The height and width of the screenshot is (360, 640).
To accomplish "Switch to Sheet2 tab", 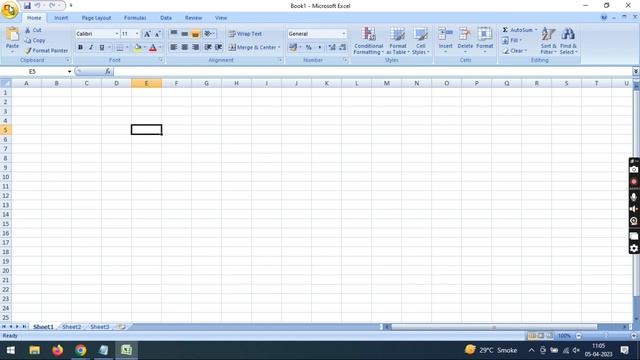I will [x=71, y=327].
